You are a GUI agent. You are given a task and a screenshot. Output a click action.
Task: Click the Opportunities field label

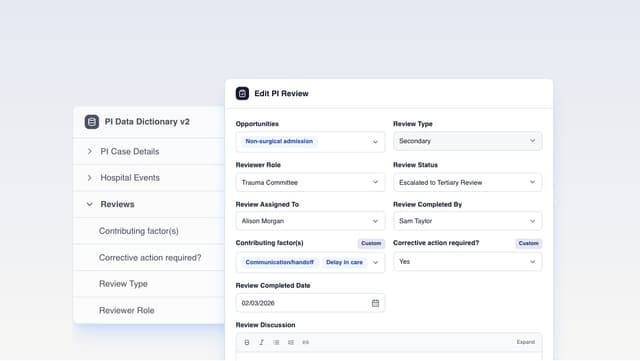(257, 124)
